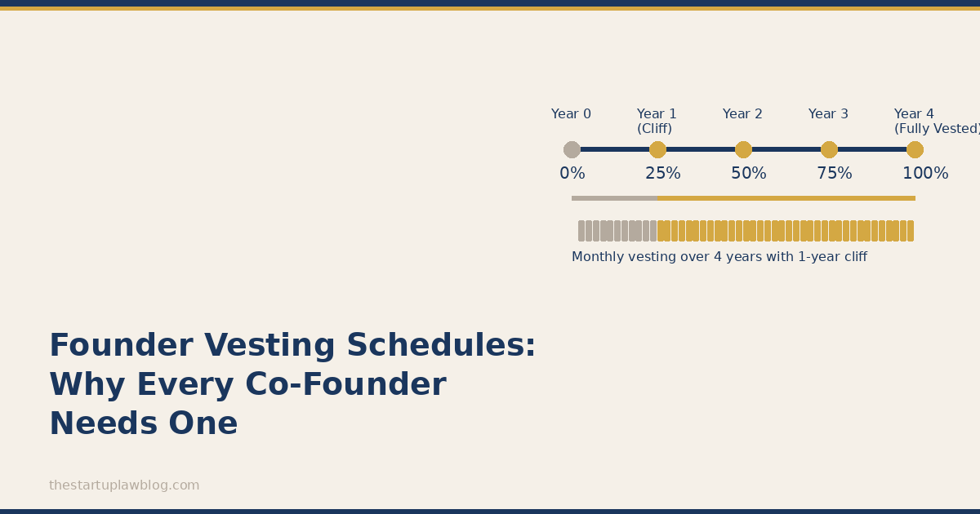The image size is (980, 514).
Task: Select the Year 2 timeline dot
Action: click(x=743, y=149)
